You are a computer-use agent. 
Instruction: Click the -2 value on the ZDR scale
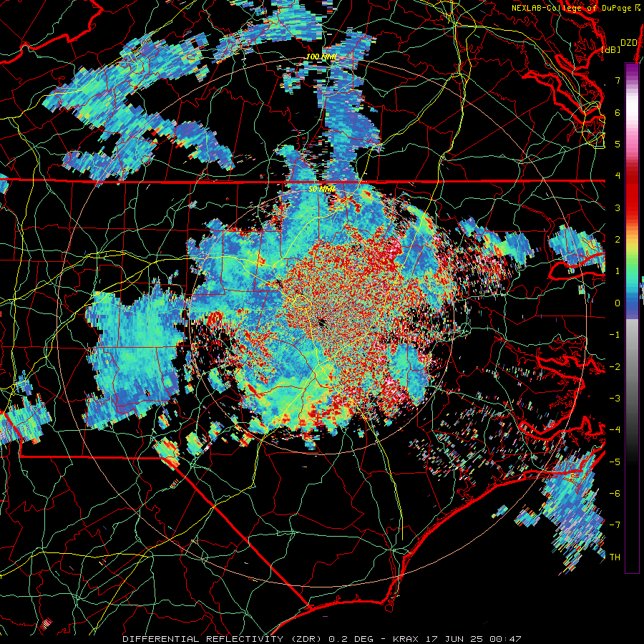point(615,366)
